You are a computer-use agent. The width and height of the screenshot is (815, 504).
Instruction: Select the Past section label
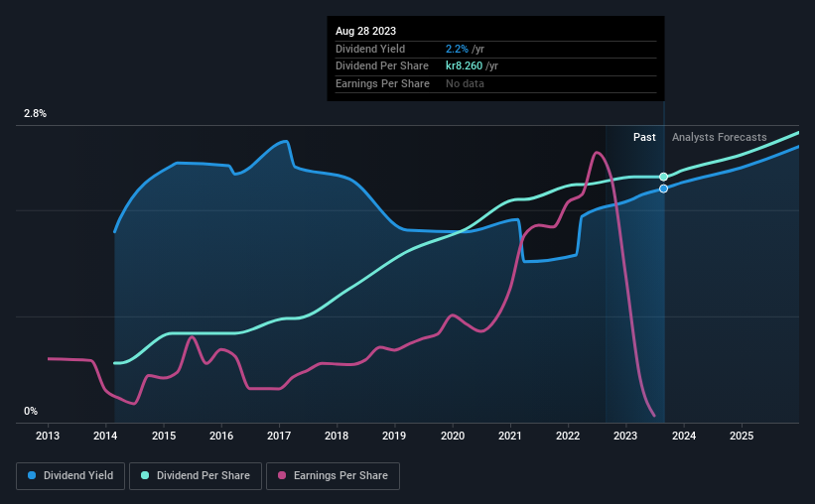pyautogui.click(x=644, y=137)
